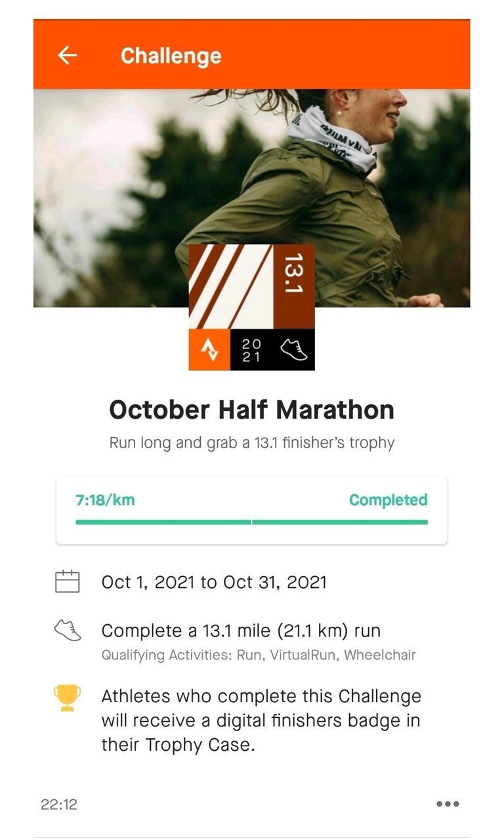This screenshot has width=504, height=840.
Task: Tap the 2021 year tile on the badge
Action: tap(251, 350)
